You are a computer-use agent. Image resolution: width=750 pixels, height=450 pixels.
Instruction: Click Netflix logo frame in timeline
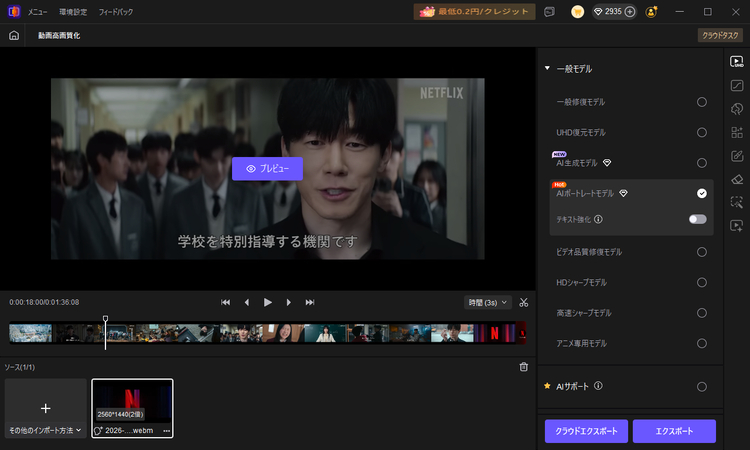[x=495, y=333]
